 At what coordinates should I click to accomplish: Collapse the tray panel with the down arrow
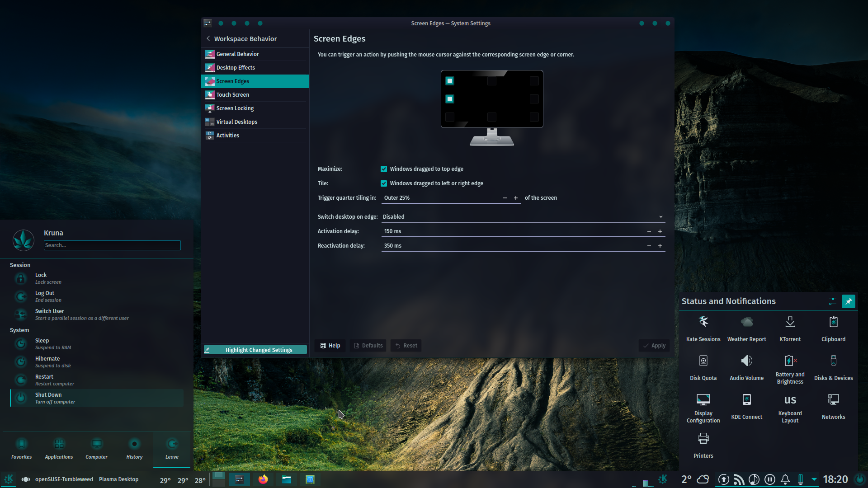[814, 479]
